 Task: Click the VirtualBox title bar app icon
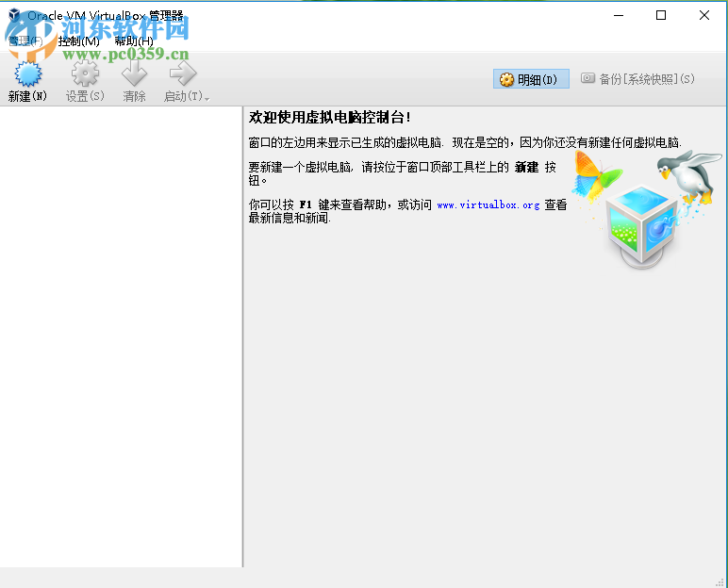tap(14, 15)
